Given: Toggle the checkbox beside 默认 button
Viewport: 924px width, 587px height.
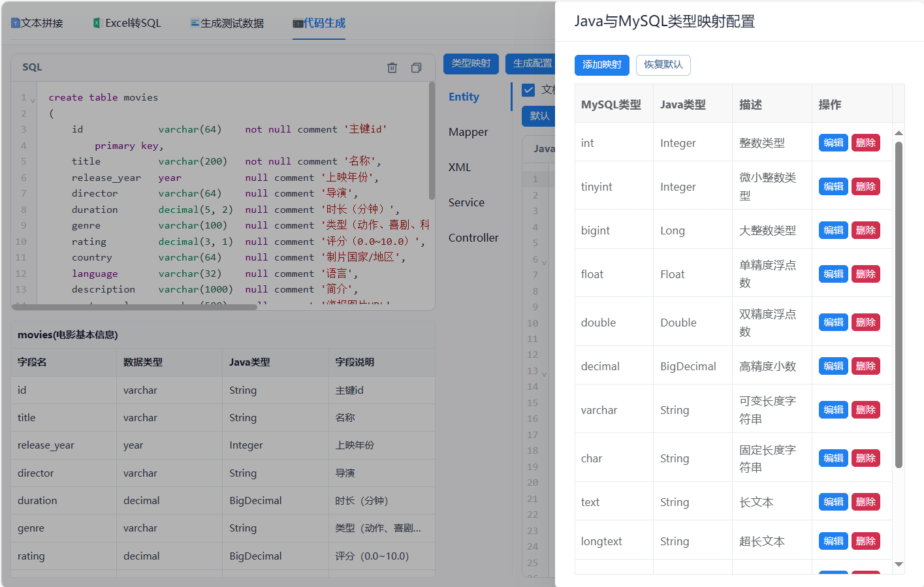Looking at the screenshot, I should 528,89.
